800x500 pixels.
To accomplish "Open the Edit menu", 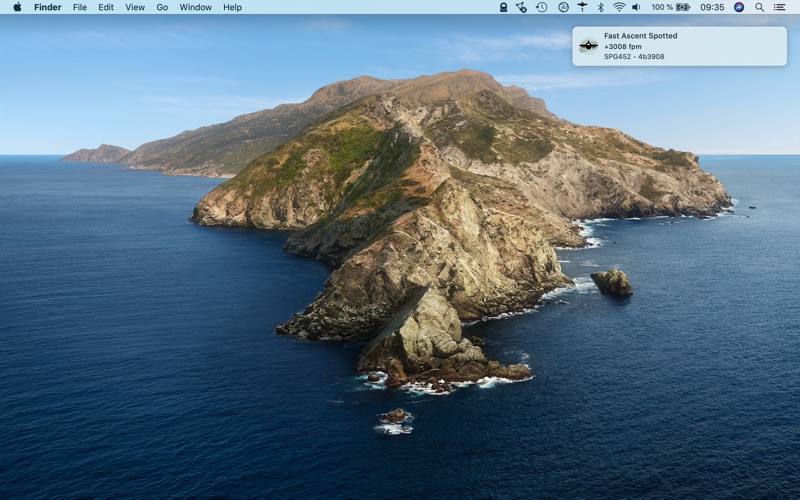I will click(106, 7).
